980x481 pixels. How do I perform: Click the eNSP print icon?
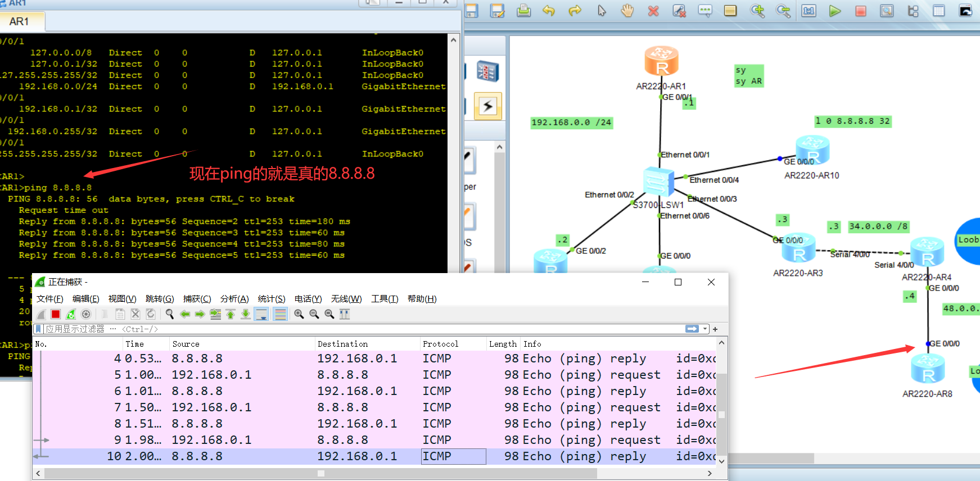[523, 10]
